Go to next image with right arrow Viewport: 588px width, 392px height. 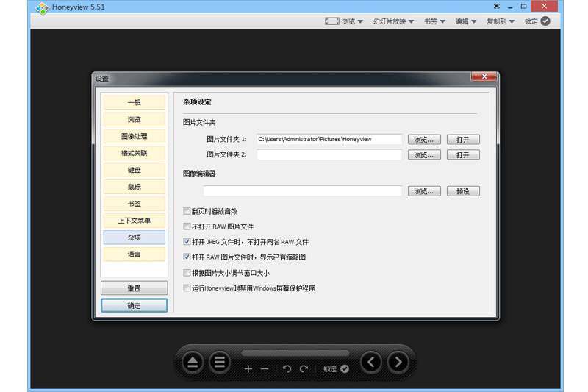click(x=398, y=362)
